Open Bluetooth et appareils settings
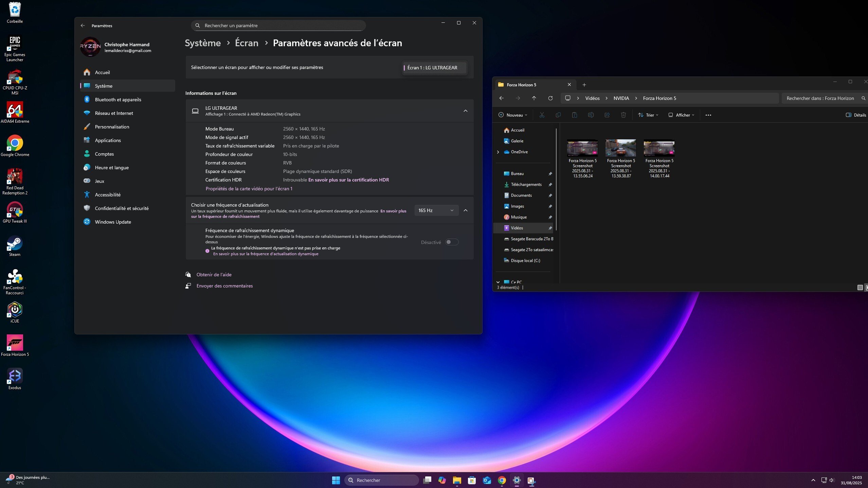The image size is (868, 488). [128, 100]
